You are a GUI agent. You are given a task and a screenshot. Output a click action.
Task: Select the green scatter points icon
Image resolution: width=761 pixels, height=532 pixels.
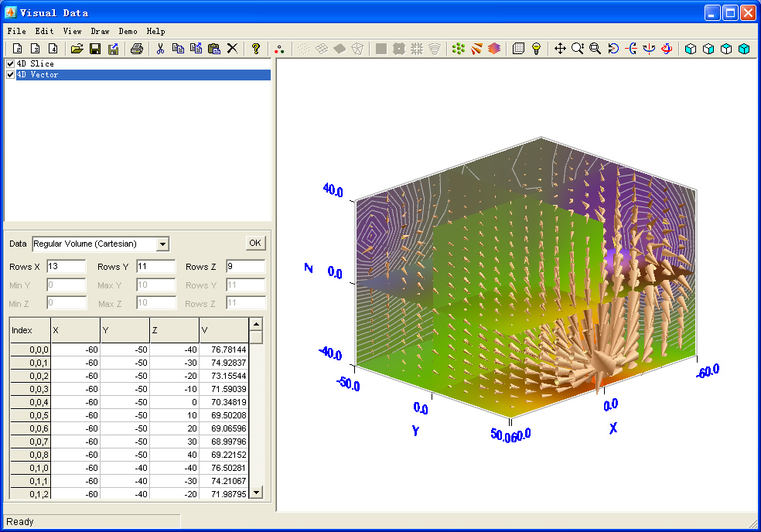click(x=458, y=48)
